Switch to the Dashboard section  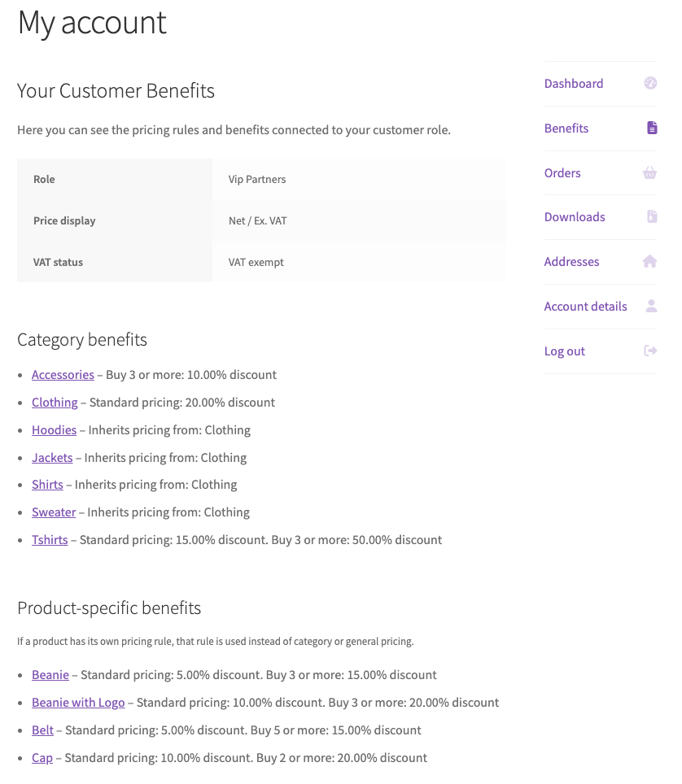point(573,83)
